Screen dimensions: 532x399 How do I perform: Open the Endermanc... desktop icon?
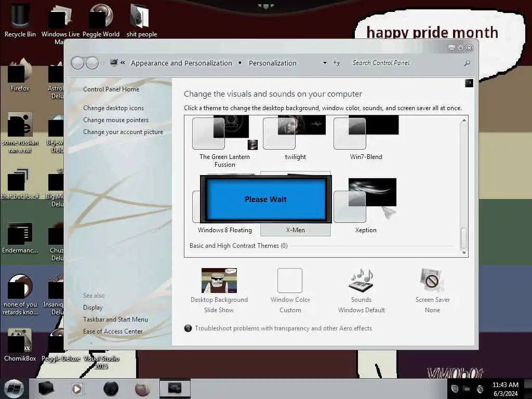point(20,237)
